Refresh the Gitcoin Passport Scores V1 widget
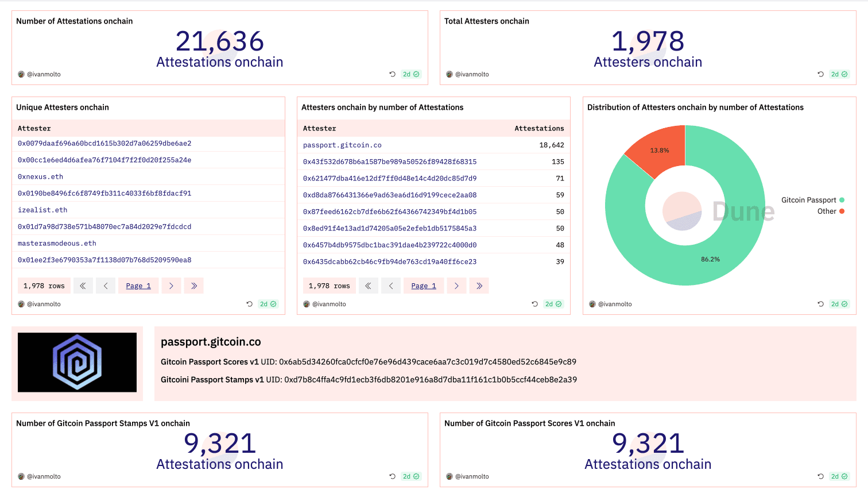 pyautogui.click(x=821, y=476)
